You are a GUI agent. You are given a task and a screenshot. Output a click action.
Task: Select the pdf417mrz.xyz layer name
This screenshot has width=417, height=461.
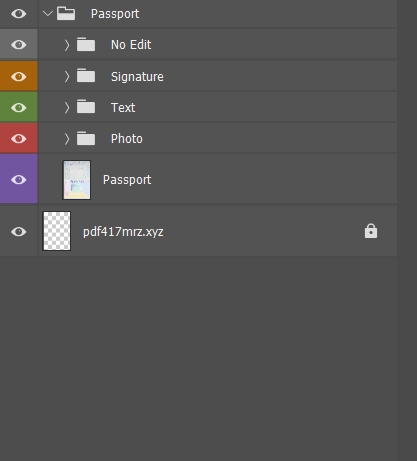click(123, 232)
